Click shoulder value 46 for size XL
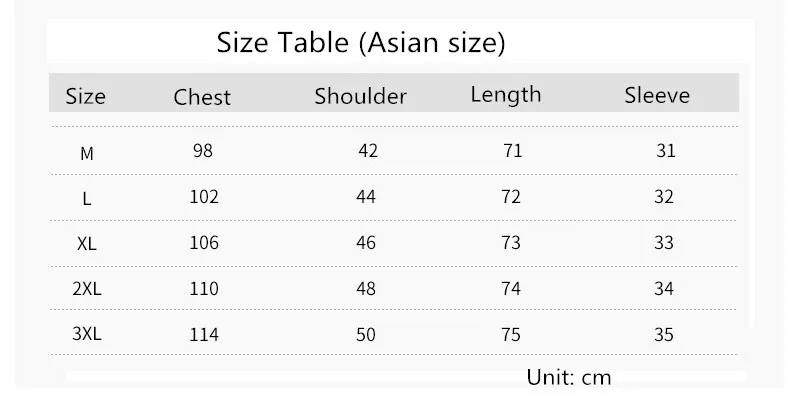Viewport: 790px width, 420px height. pyautogui.click(x=366, y=243)
